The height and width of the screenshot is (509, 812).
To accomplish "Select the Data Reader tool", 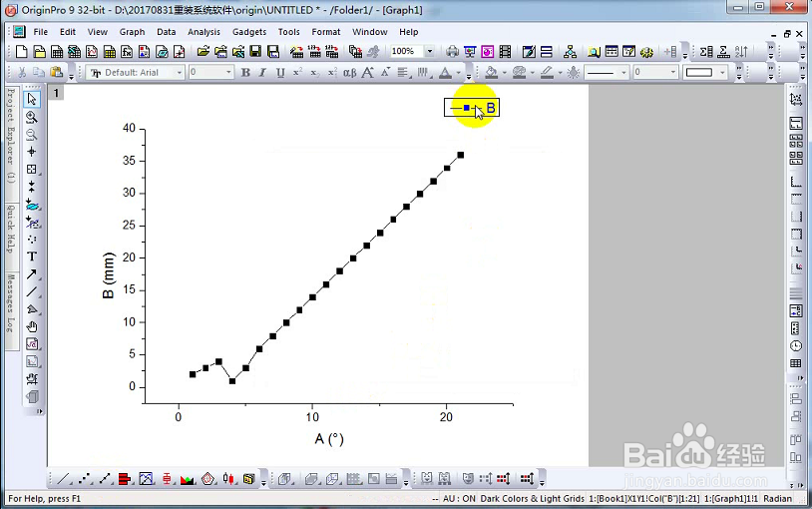I will pyautogui.click(x=32, y=169).
